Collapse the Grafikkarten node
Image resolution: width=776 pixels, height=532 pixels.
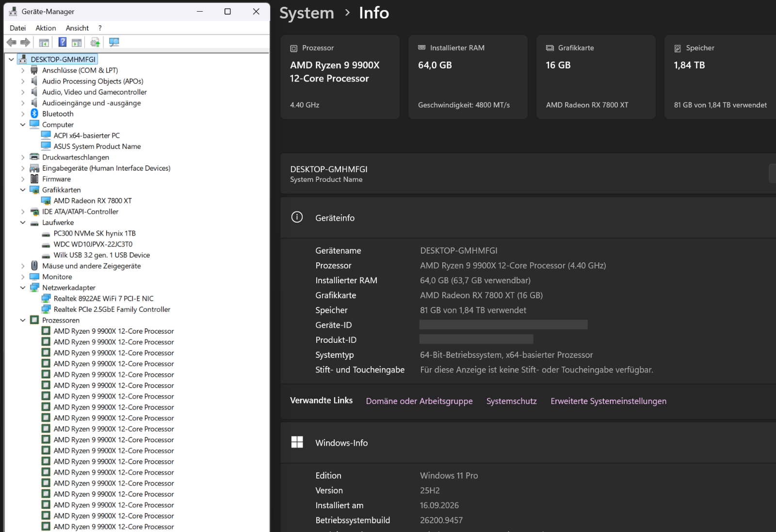click(x=23, y=190)
